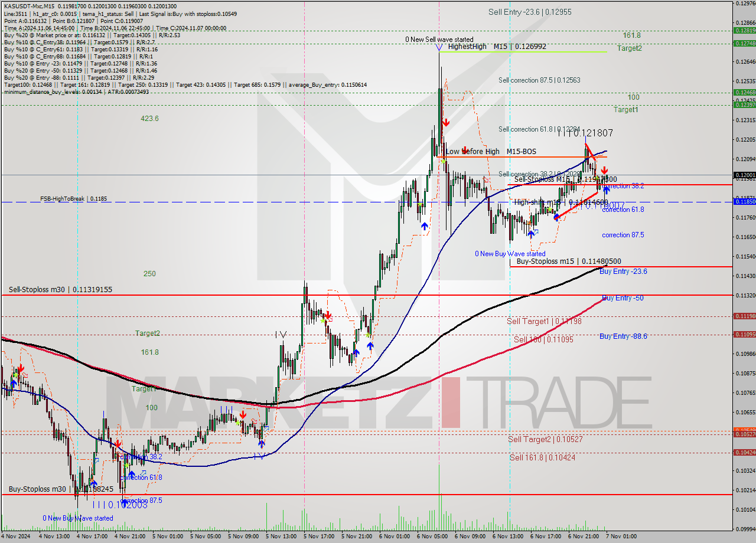Click 'Buy %20 @ Entry -88: 0.1111' line

pyautogui.click(x=79, y=77)
